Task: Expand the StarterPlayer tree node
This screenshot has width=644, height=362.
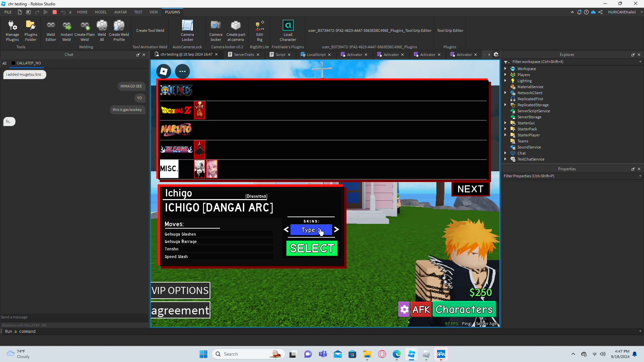Action: point(505,135)
